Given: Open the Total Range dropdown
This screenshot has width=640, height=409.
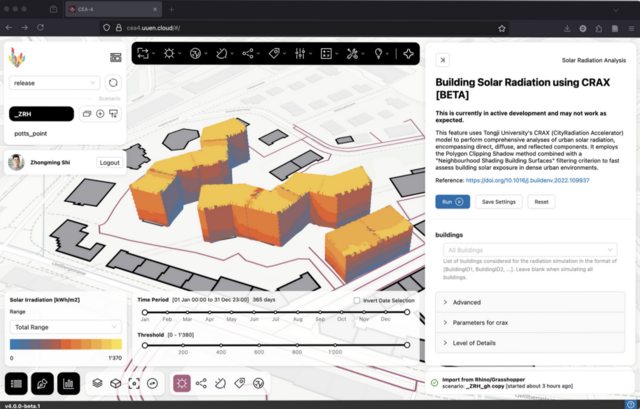Looking at the screenshot, I should point(65,327).
